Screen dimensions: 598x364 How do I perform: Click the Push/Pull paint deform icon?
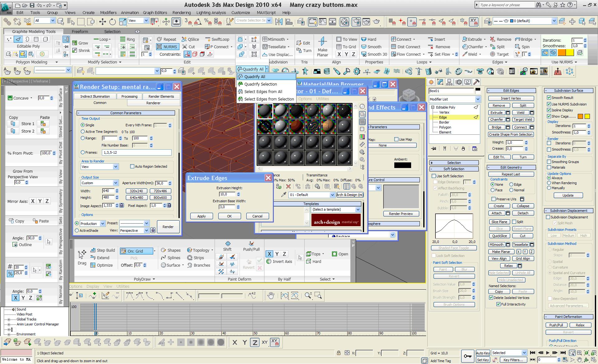(x=251, y=244)
